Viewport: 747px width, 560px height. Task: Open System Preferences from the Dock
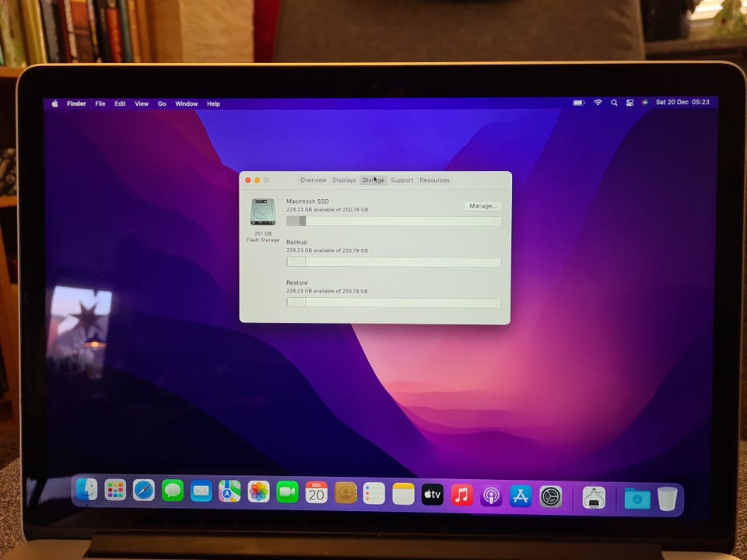coord(551,497)
